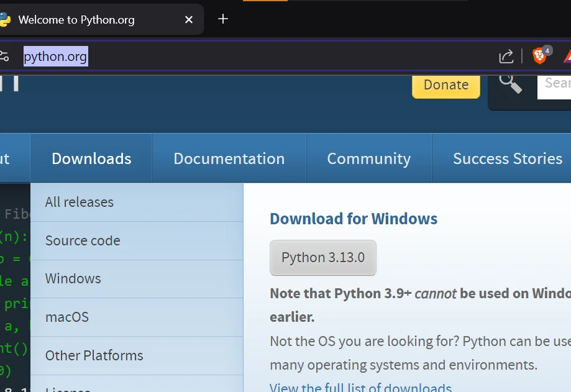Click the Download for Windows heading
This screenshot has width=571, height=392.
354,219
